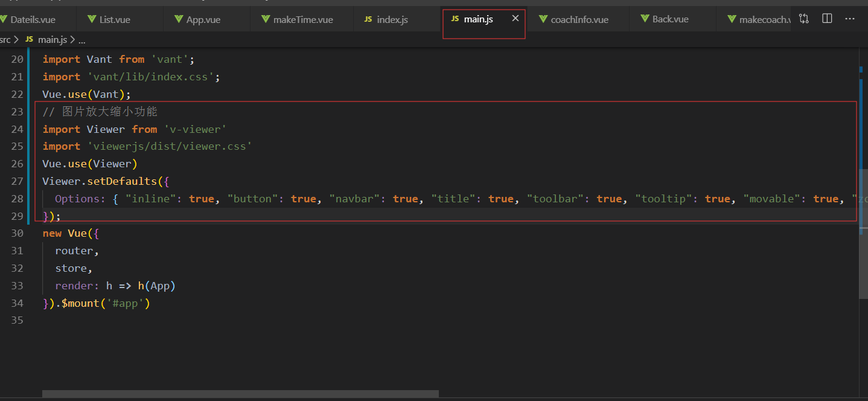Expand the src breadcrumb folder
Screen dimensions: 868x401
pyautogui.click(x=5, y=39)
